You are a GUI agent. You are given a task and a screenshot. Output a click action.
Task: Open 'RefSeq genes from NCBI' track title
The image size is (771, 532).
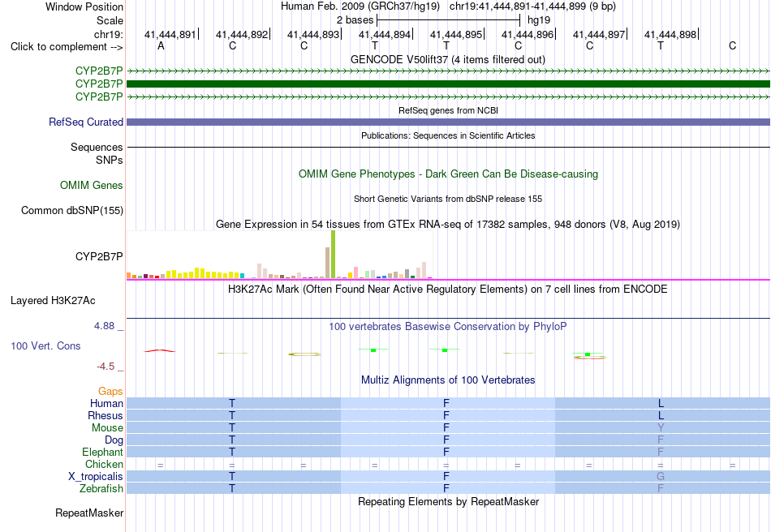[x=448, y=110]
